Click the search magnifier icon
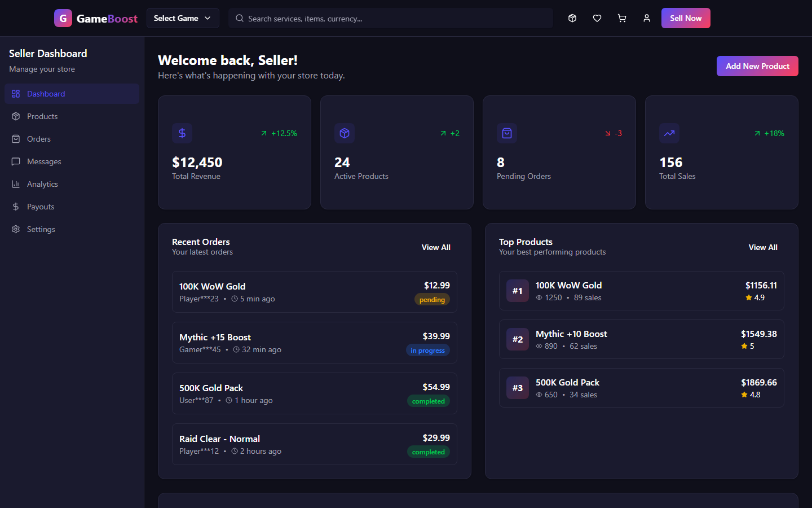 click(240, 18)
